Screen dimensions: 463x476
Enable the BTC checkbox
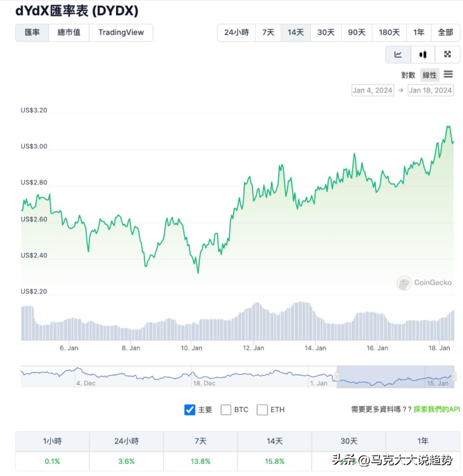(x=225, y=409)
